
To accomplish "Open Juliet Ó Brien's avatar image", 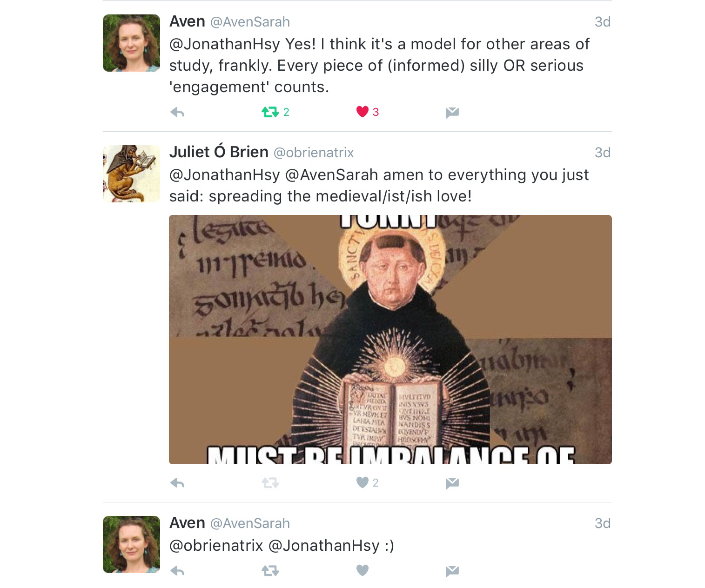I will point(131,174).
